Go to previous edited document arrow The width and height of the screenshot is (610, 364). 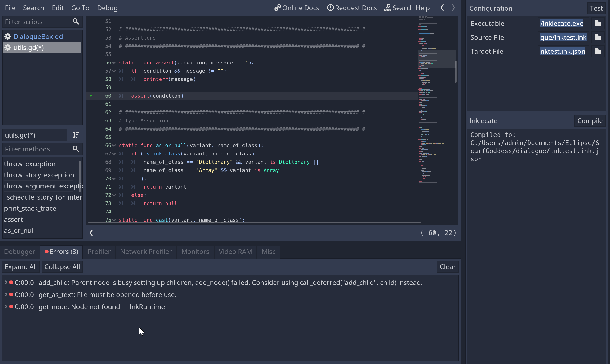coord(442,8)
